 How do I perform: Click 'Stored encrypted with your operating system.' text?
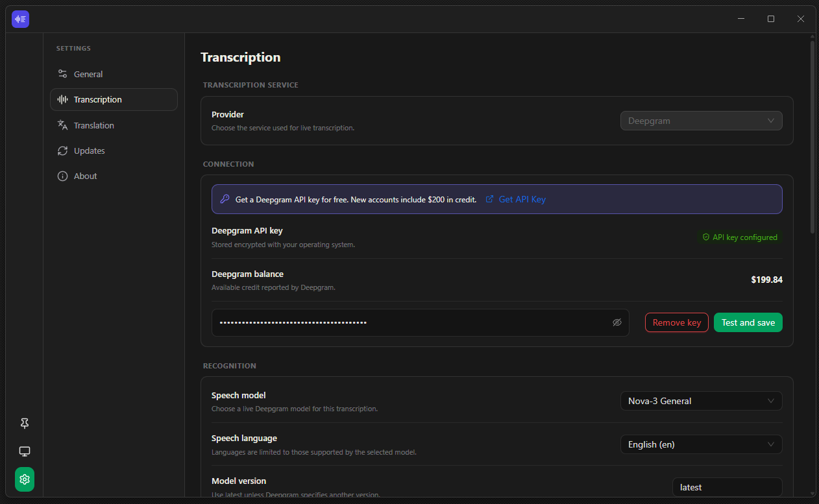[283, 245]
